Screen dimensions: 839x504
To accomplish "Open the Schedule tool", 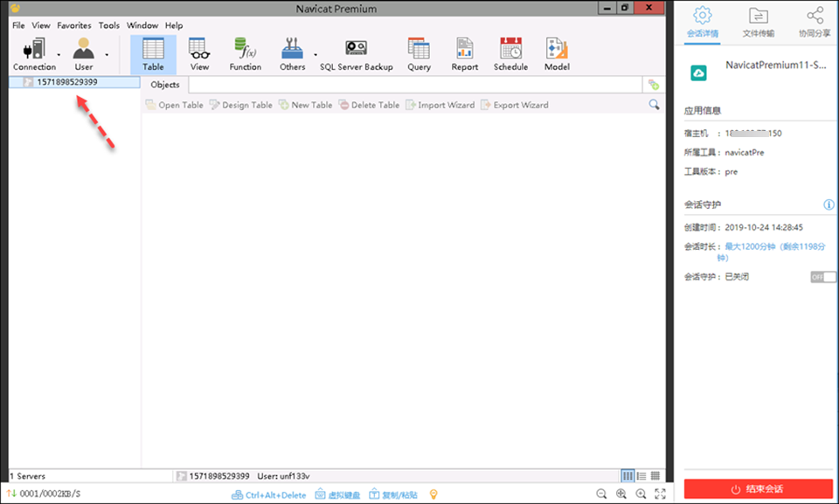I will (x=510, y=54).
